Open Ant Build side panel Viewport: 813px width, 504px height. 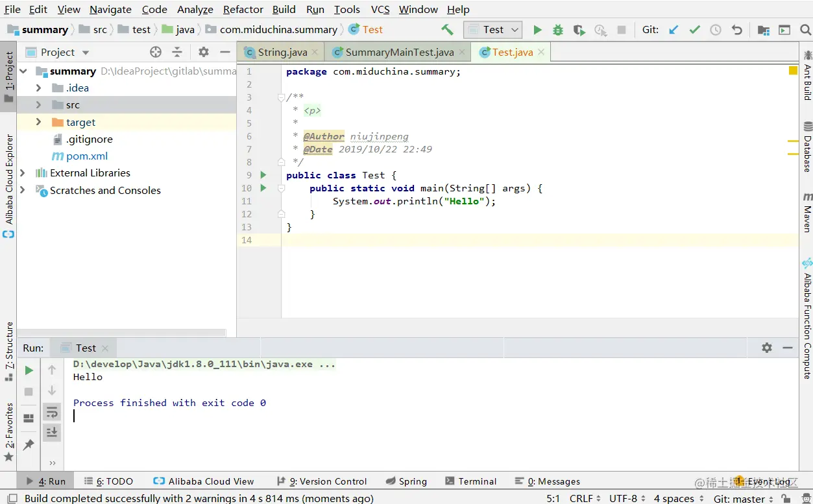click(807, 75)
